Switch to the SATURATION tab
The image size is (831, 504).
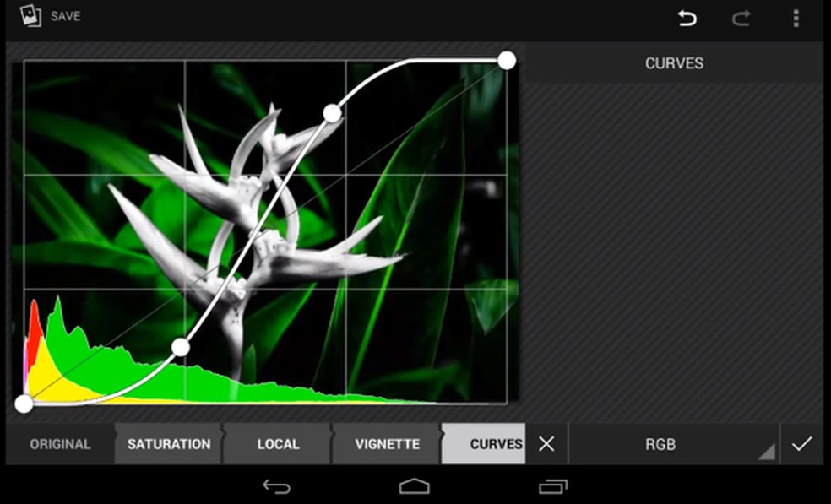point(167,443)
